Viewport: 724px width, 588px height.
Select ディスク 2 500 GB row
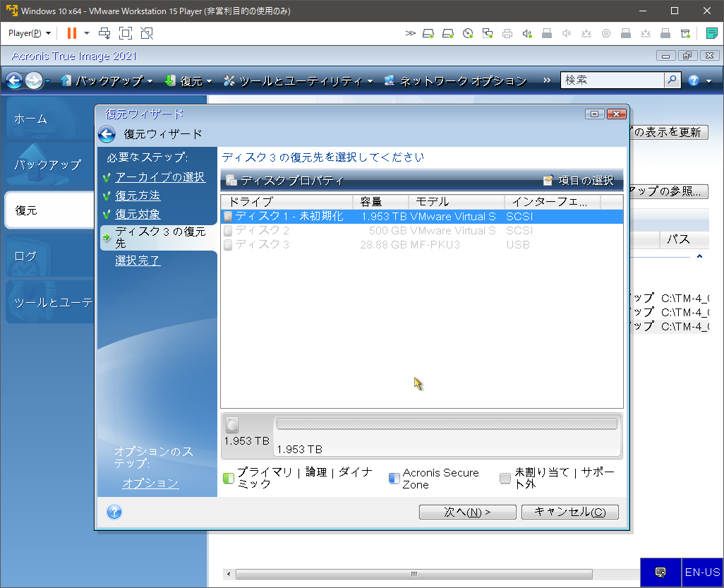(x=422, y=231)
